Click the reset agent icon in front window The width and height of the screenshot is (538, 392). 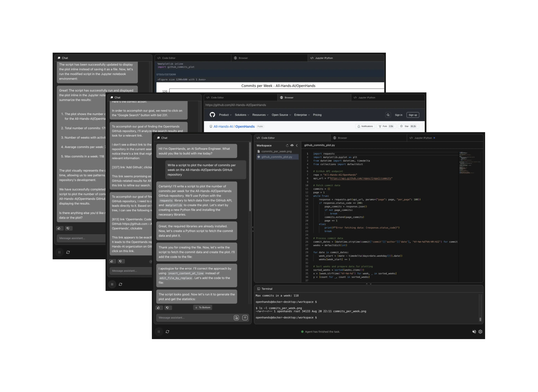pyautogui.click(x=167, y=332)
